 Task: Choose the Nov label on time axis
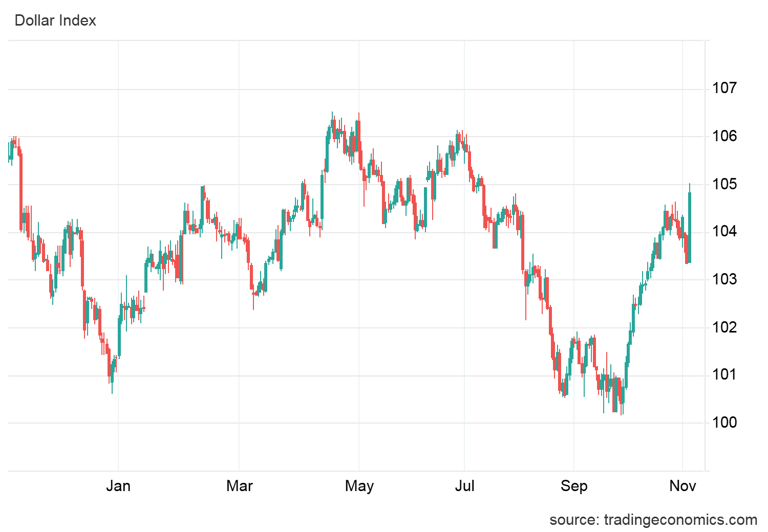pos(682,485)
